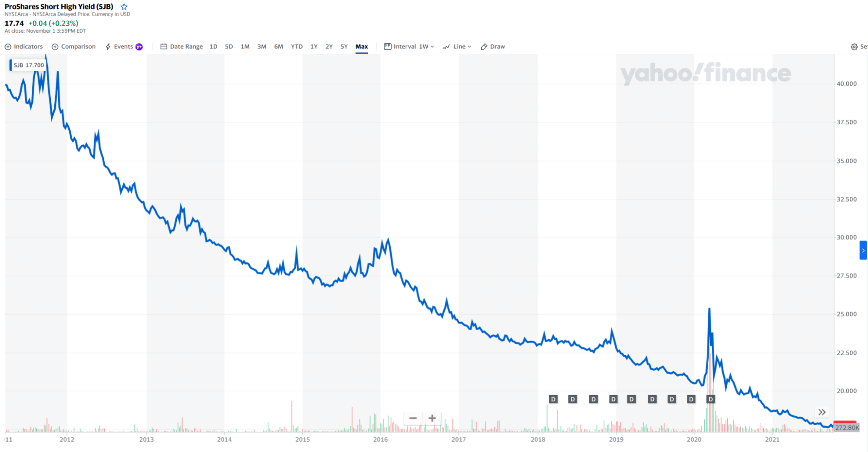868x452 pixels.
Task: Click the dividend D marker just before 2020
Action: pyautogui.click(x=691, y=399)
